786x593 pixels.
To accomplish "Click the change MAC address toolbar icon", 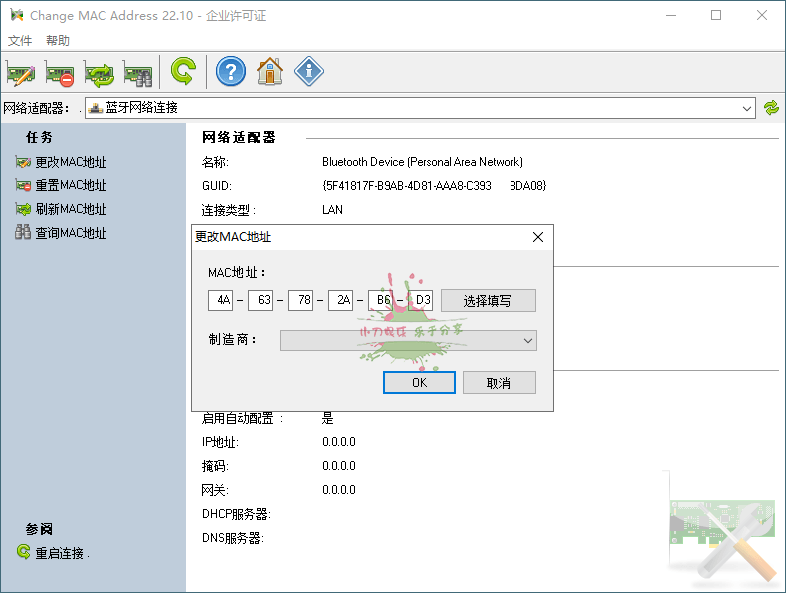I will point(21,72).
